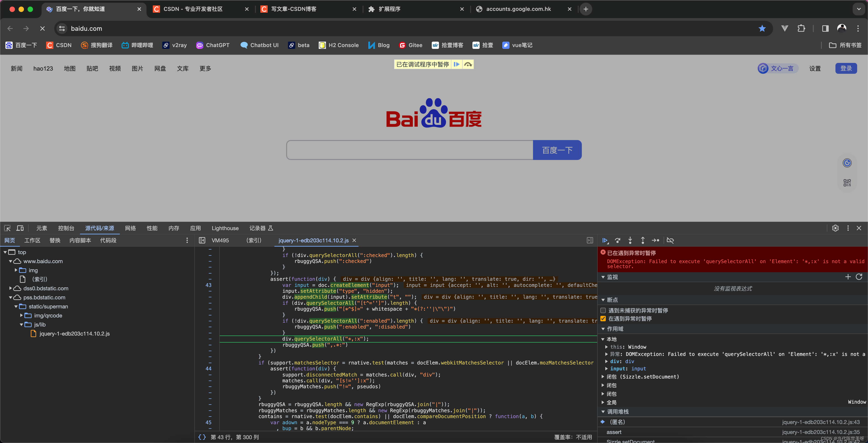Open the 新闻 news link
This screenshot has height=443, width=868.
(17, 68)
